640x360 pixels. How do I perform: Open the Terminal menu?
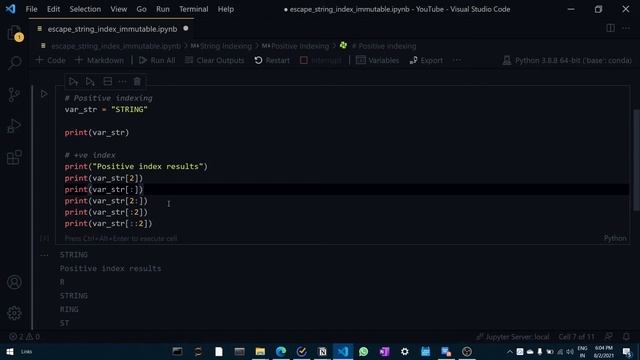(193, 9)
